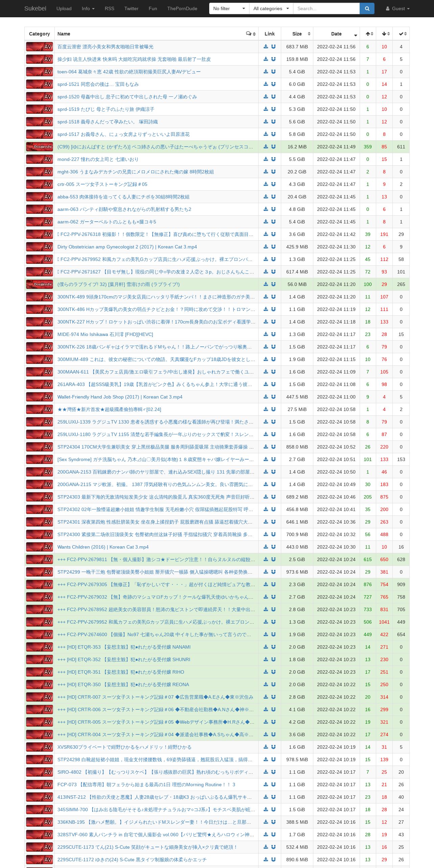434x868 pixels.
Task: Download torrent file for sprd-1521 row
Action: point(266,84)
